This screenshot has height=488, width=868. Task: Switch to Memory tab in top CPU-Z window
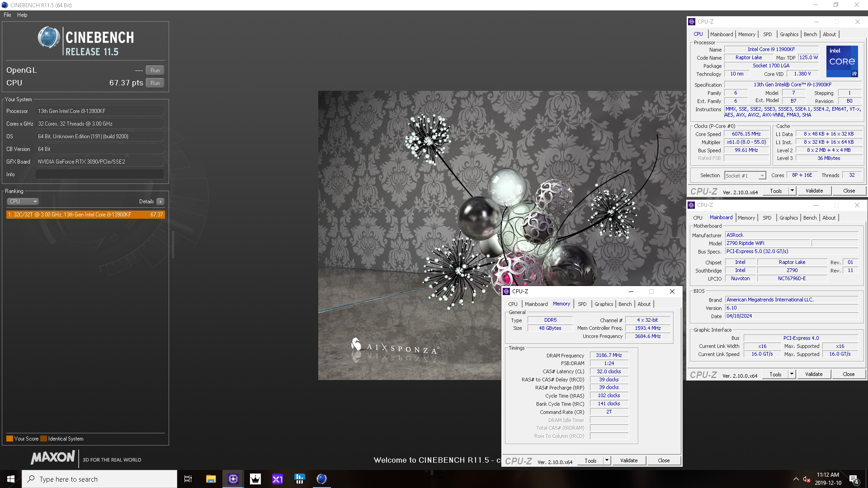click(x=747, y=34)
